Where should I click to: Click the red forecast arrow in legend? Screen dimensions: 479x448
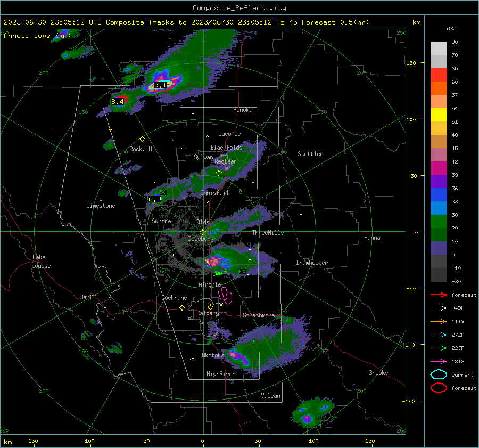coord(439,295)
